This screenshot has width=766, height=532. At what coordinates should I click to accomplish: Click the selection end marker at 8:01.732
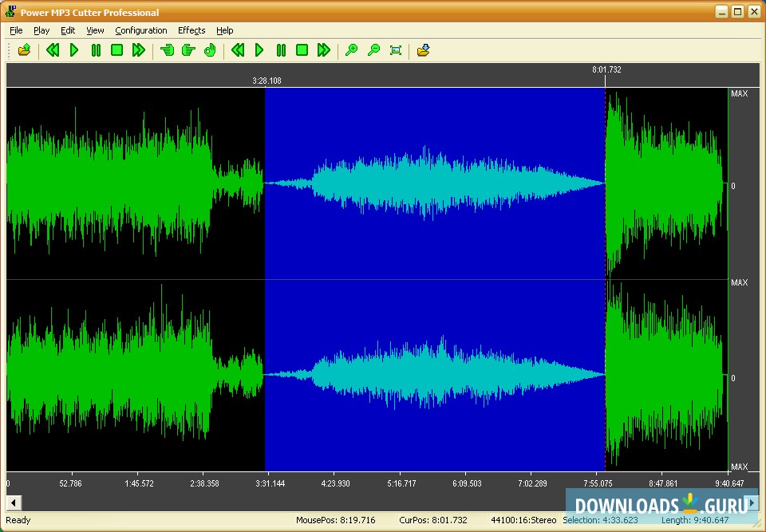[606, 80]
